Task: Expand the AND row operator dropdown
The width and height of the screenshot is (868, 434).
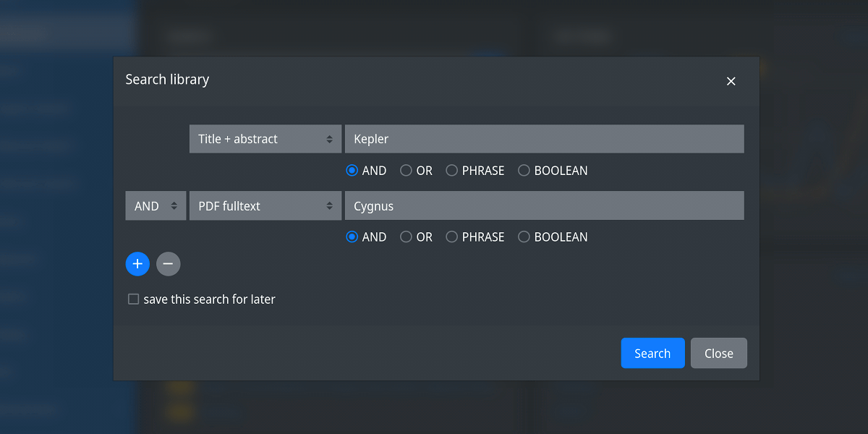Action: (156, 206)
